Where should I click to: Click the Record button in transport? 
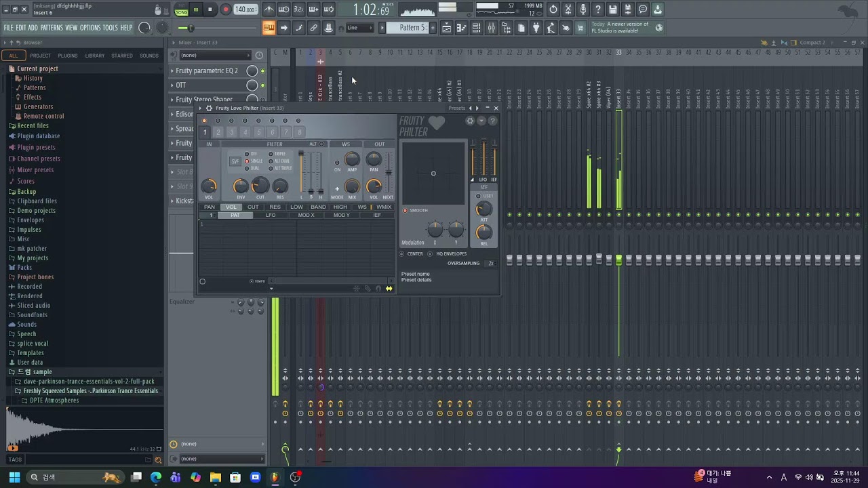tap(226, 9)
